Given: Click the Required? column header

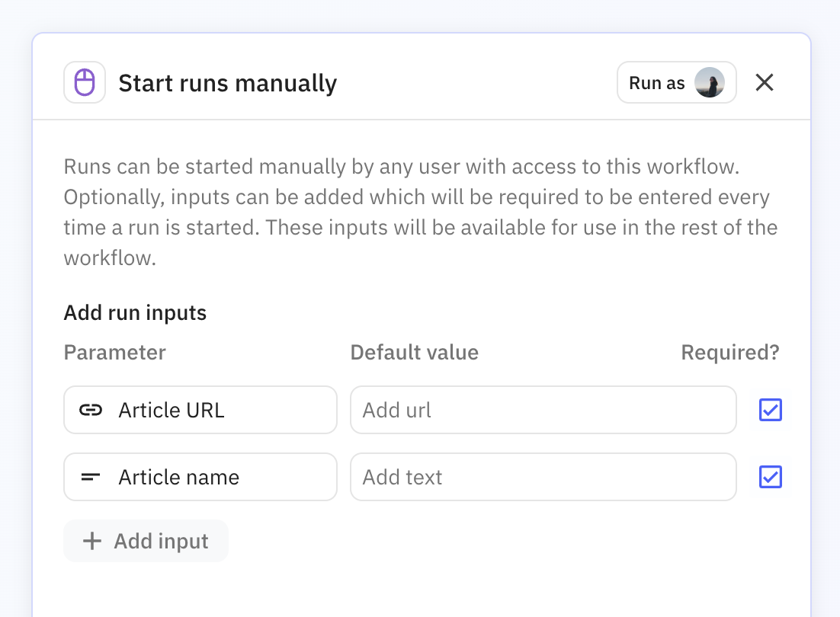Looking at the screenshot, I should pyautogui.click(x=729, y=353).
